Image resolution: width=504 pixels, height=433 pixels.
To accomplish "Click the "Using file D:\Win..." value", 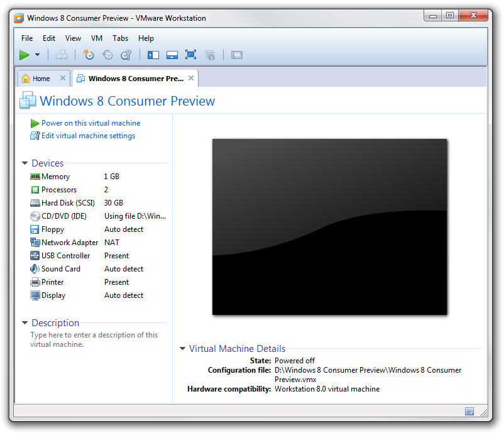I will (x=135, y=216).
